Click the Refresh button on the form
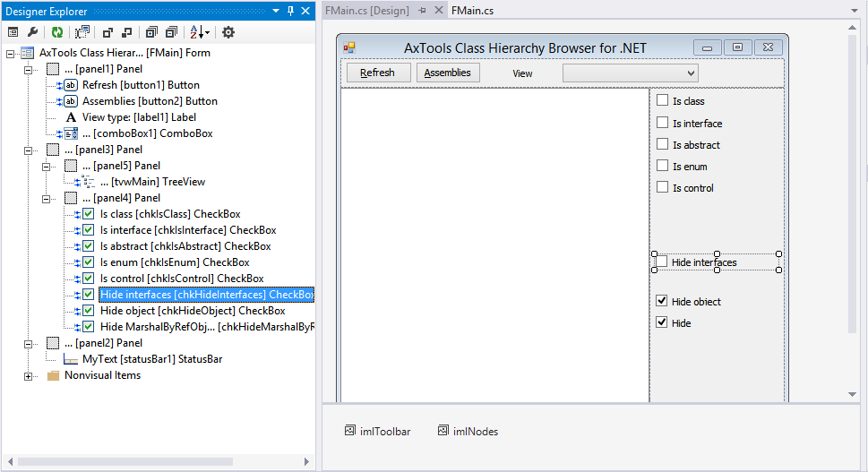This screenshot has width=868, height=472. tap(378, 73)
